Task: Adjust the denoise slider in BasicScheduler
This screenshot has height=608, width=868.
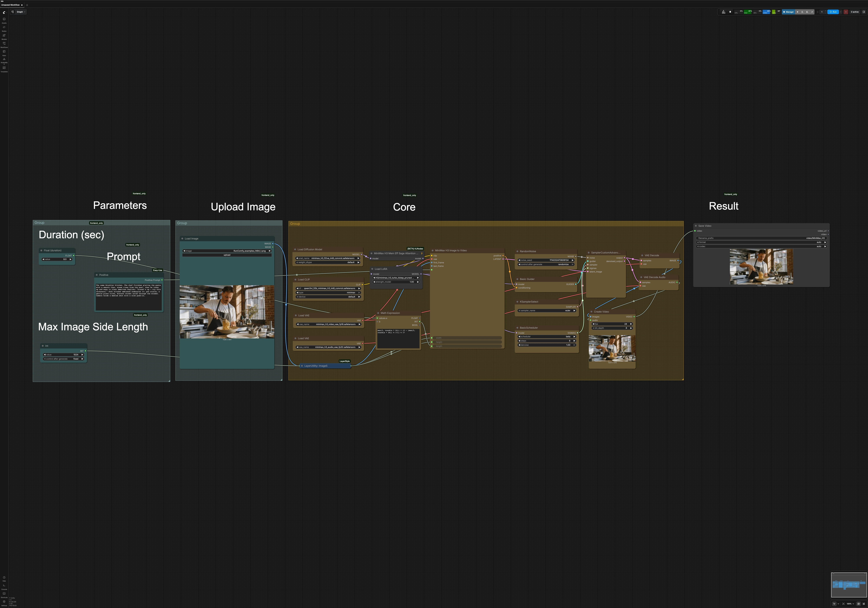Action: coord(547,345)
